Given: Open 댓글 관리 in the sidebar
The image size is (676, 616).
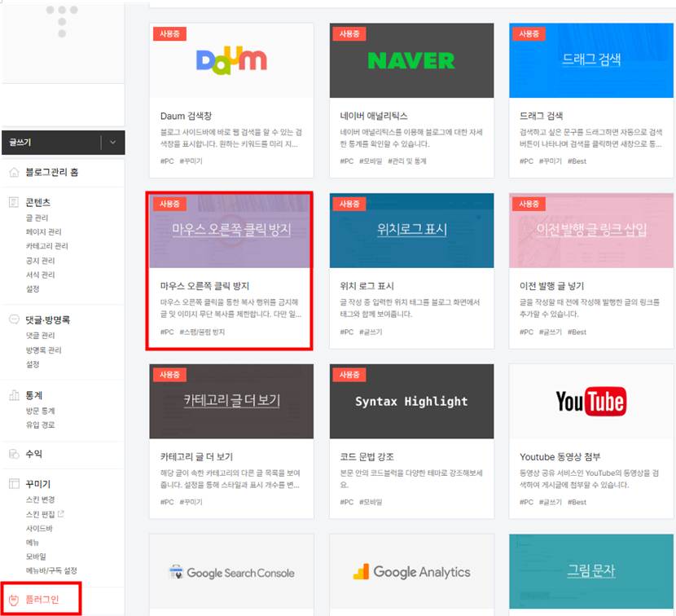Looking at the screenshot, I should (x=40, y=335).
